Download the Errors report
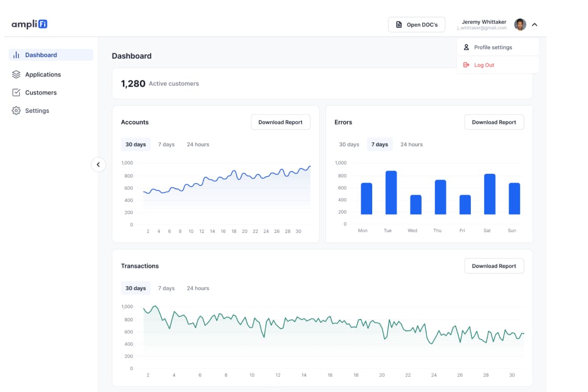Image resolution: width=588 pixels, height=392 pixels. click(494, 122)
